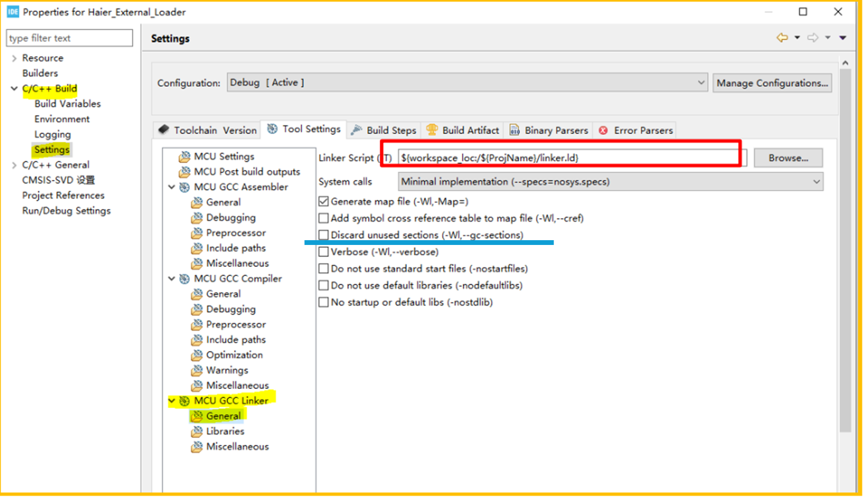Disable Generate map file option
Viewport: 868px width, 500px height.
pyautogui.click(x=323, y=201)
